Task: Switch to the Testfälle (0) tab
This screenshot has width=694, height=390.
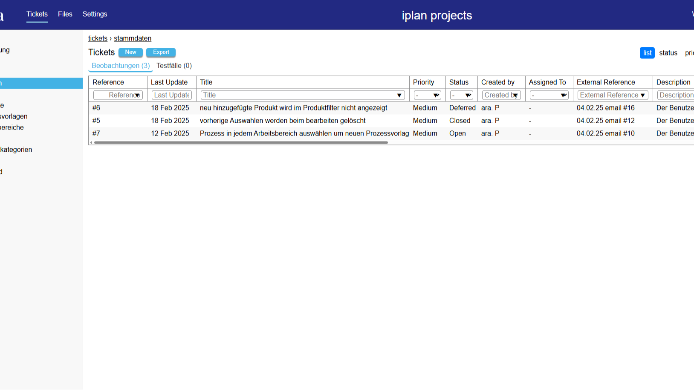Action: point(174,66)
